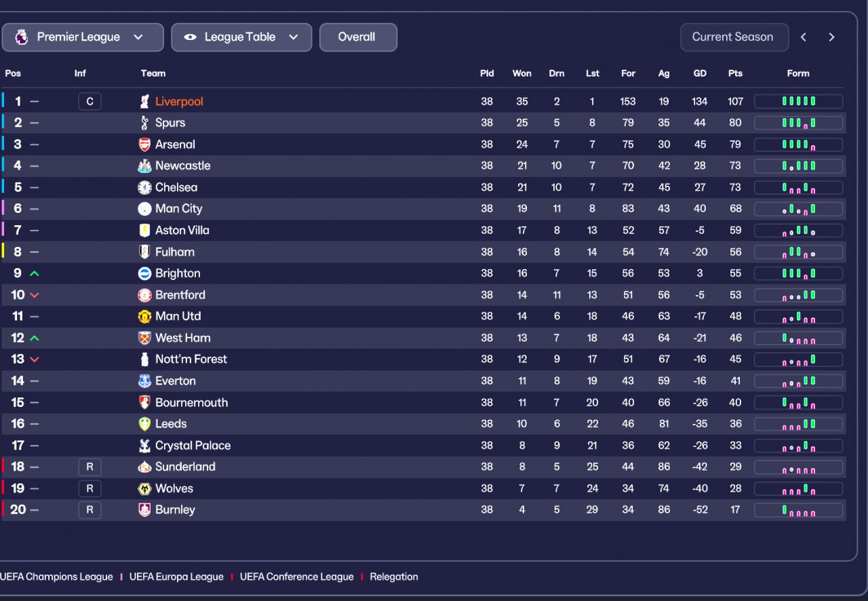The image size is (868, 601).
Task: Click the West Ham club badge
Action: click(144, 338)
